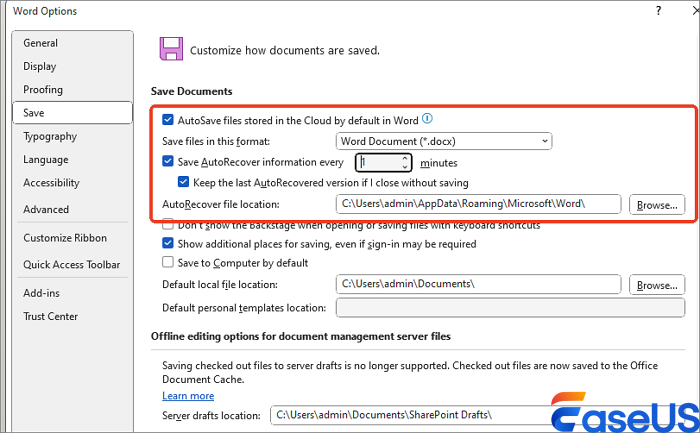Select the Advanced category

point(46,209)
